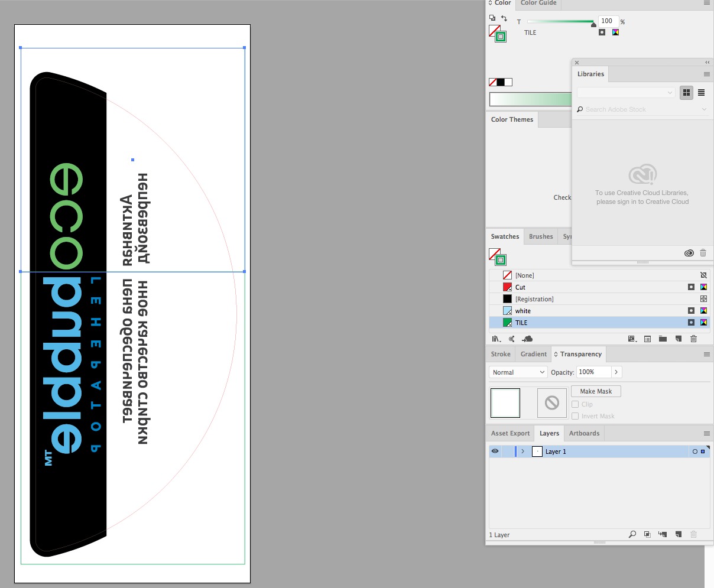Add selected swatch to Creative Cloud library
The image size is (714, 588).
(x=527, y=339)
